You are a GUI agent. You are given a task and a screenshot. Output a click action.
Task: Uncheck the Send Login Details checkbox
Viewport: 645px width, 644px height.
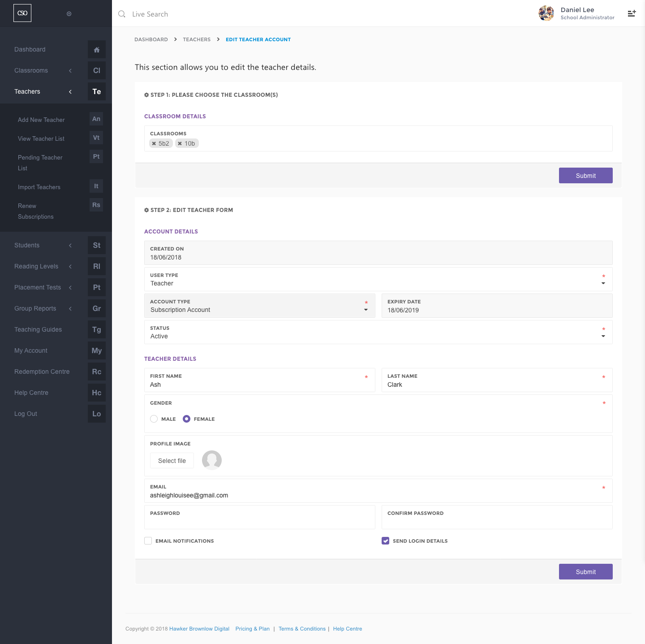[x=386, y=541]
